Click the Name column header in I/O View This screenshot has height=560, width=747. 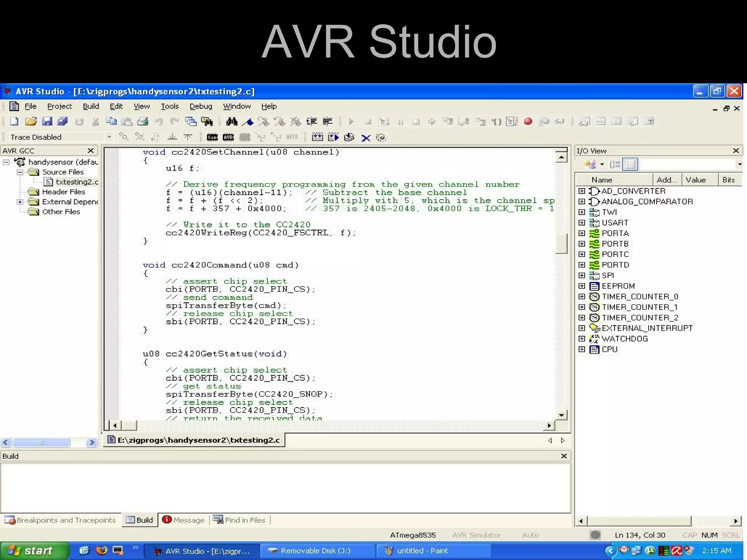[x=614, y=180]
